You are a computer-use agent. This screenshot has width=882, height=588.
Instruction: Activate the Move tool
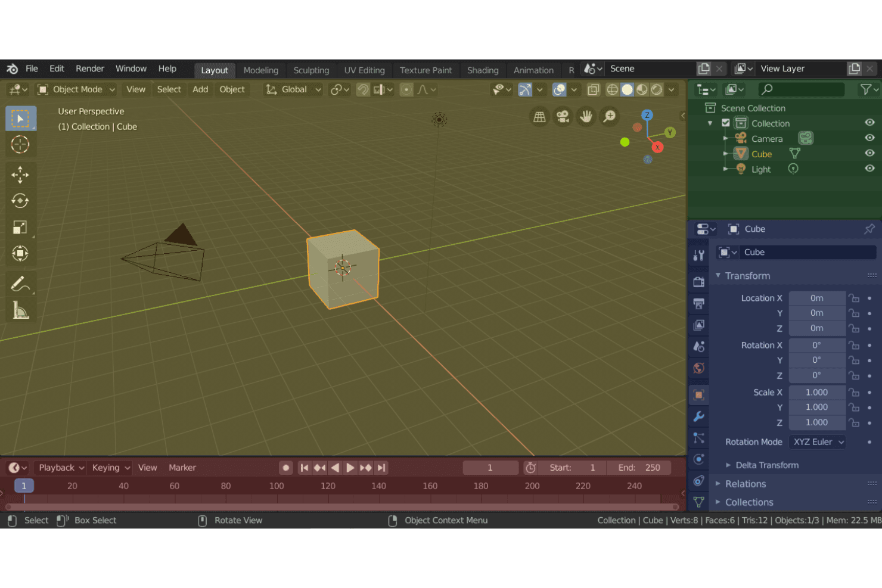click(x=20, y=175)
